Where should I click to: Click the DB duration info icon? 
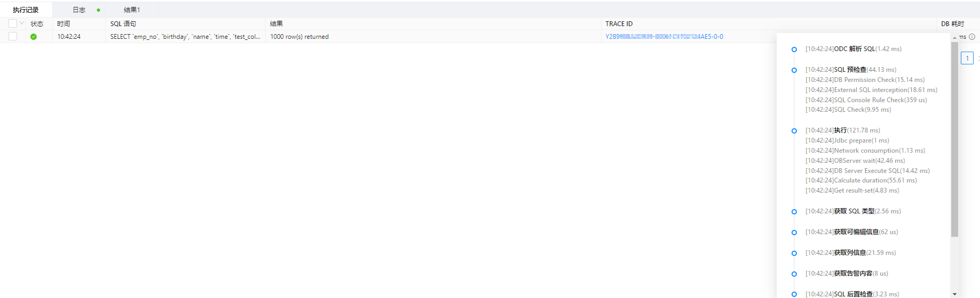pos(972,37)
